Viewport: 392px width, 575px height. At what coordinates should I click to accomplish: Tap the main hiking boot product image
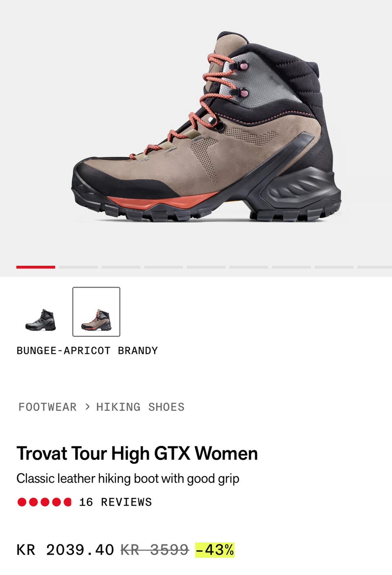point(207,127)
